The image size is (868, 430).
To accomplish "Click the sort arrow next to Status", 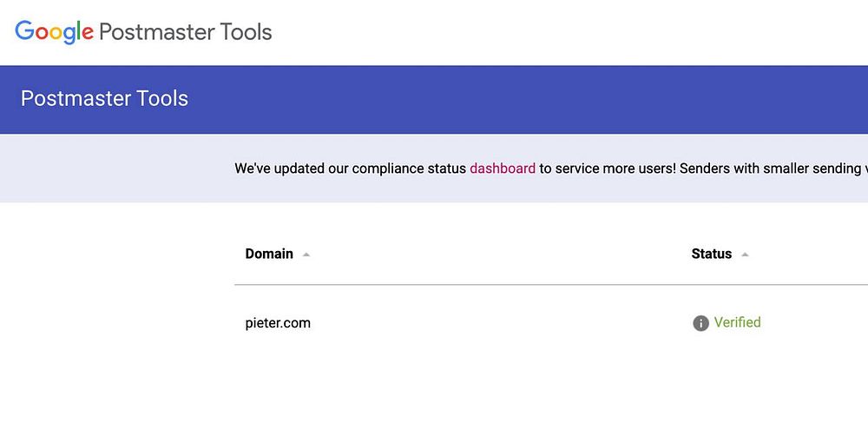I will point(745,255).
